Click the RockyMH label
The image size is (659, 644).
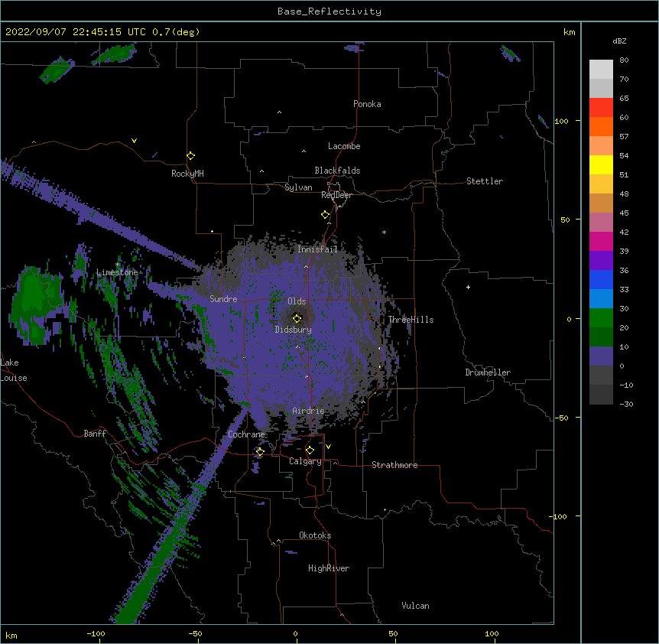coord(187,174)
